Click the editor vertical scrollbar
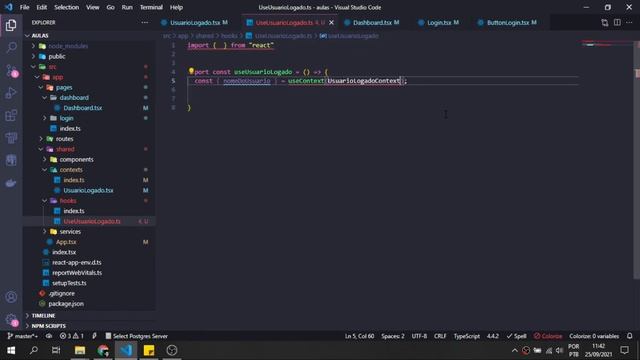The image size is (640, 360). point(637,159)
